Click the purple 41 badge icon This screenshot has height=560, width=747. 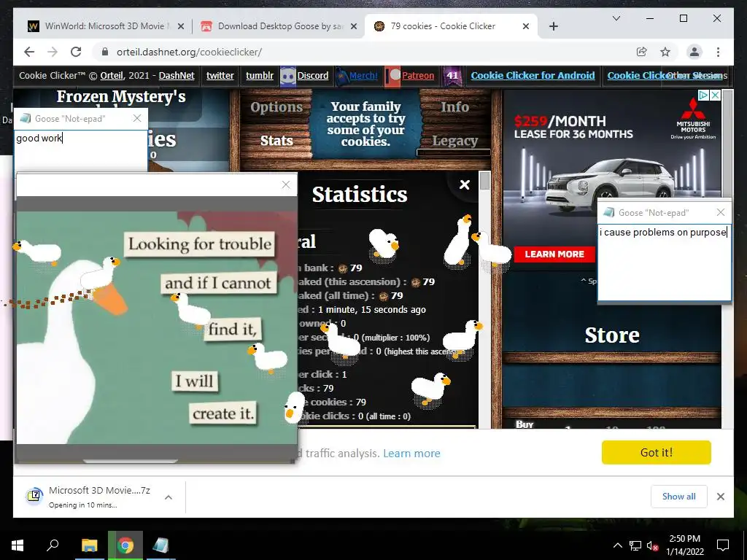coord(452,76)
